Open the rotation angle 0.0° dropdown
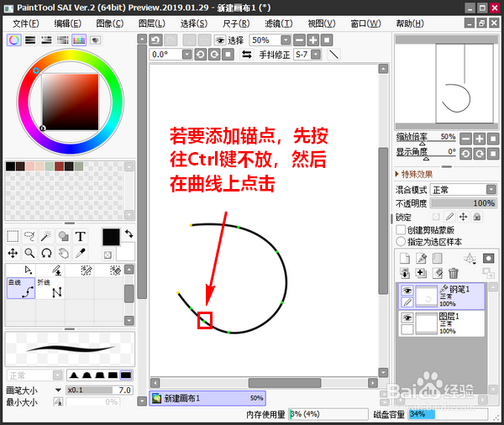The height and width of the screenshot is (425, 504). point(187,55)
